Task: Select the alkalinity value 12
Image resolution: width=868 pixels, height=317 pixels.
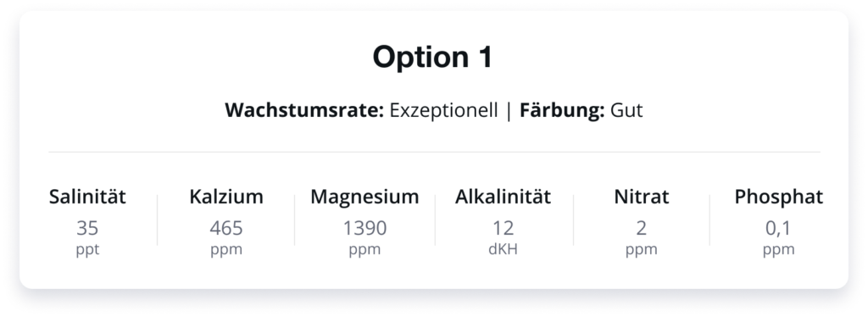Action: (x=504, y=228)
